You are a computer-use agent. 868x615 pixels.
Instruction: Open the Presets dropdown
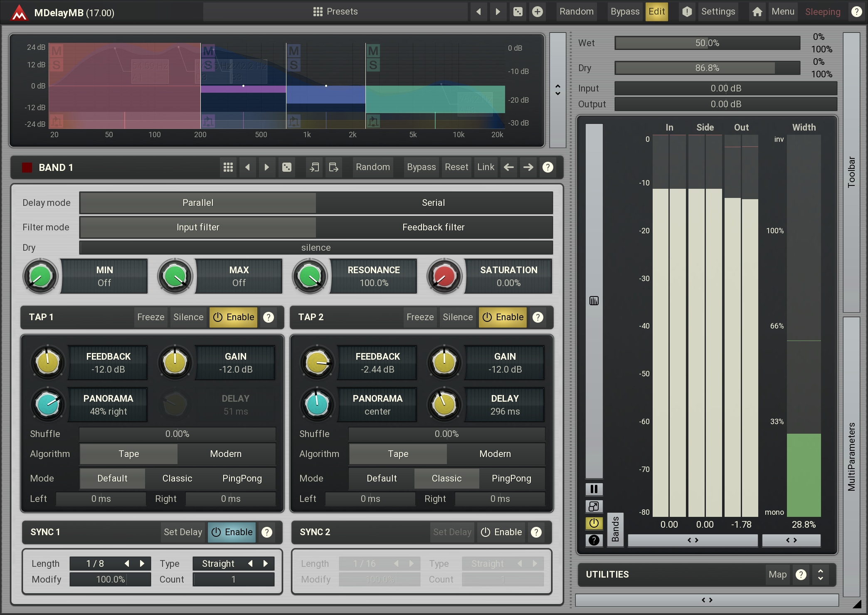pos(335,12)
